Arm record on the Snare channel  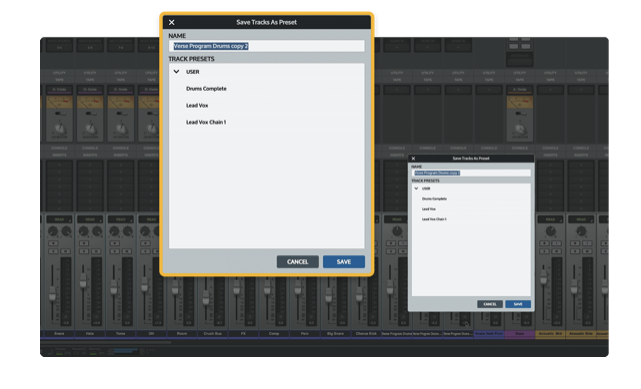tap(54, 243)
